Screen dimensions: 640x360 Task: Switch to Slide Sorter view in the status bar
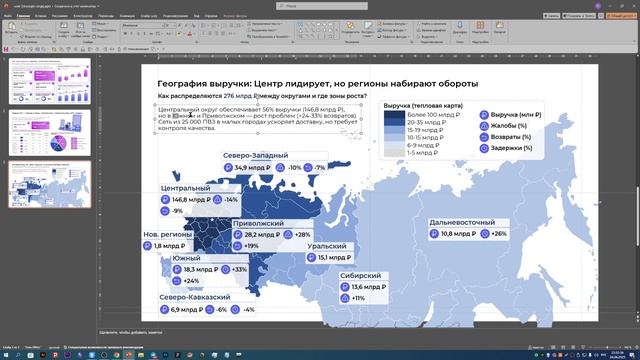[x=563, y=347]
